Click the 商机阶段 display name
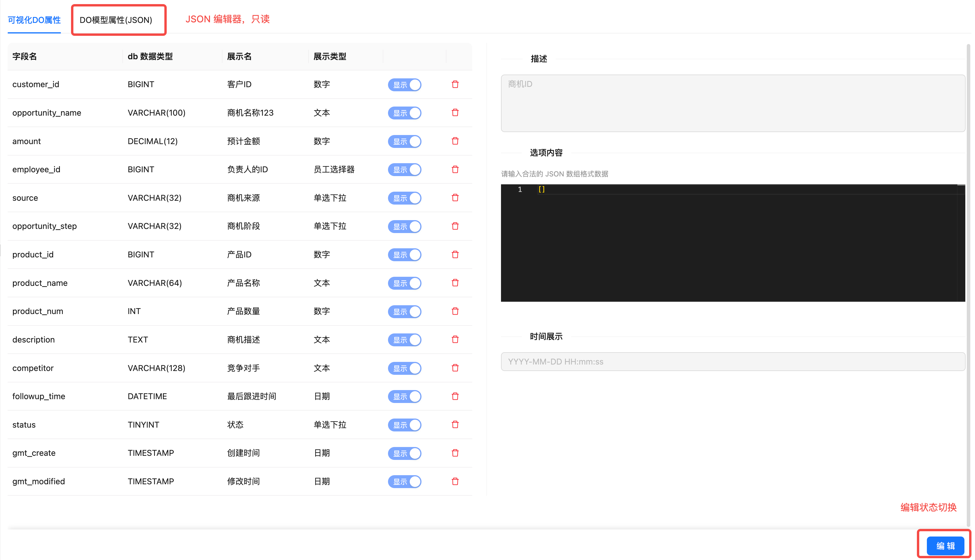975x560 pixels. pos(244,226)
